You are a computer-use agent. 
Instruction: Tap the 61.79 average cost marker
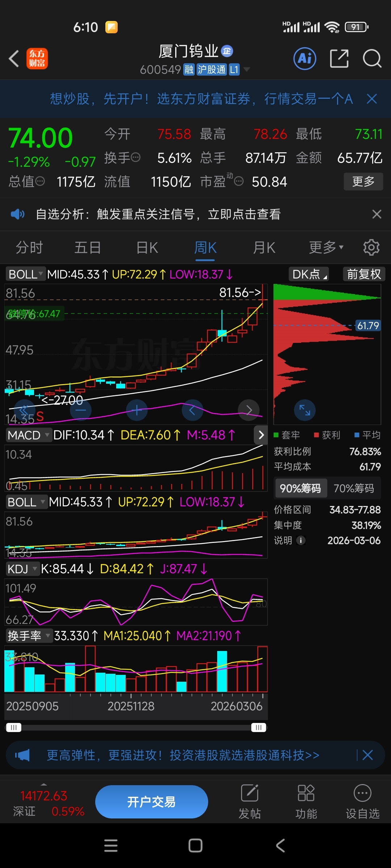coord(368,325)
